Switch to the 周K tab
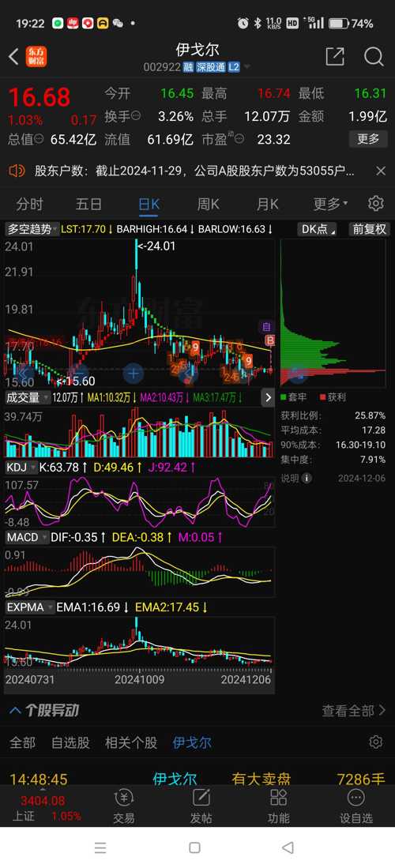This screenshot has width=395, height=868. [x=209, y=204]
